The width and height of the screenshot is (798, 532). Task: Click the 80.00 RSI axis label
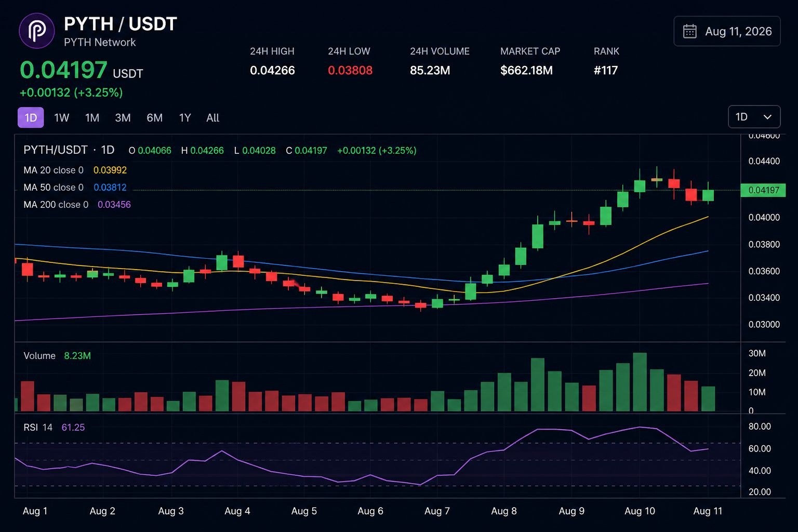click(760, 427)
